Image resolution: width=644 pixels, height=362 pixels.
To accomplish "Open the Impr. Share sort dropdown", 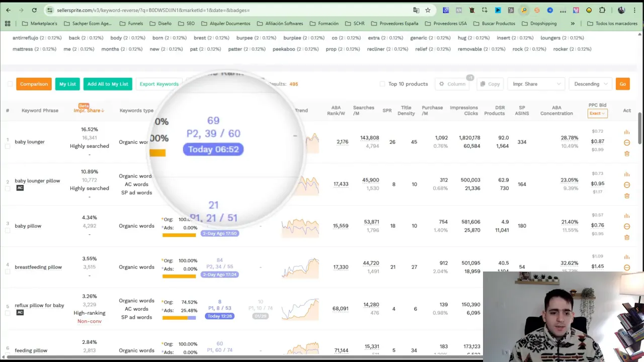I will pos(536,84).
